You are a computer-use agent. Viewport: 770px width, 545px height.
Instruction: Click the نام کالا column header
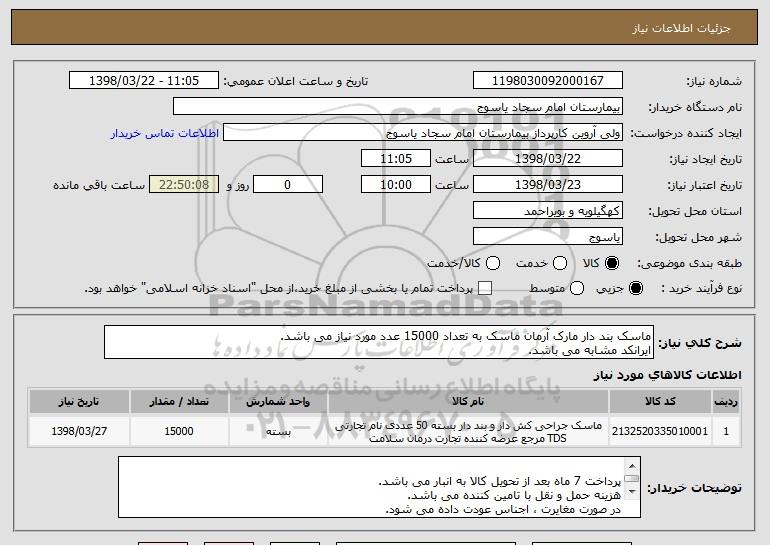(x=468, y=402)
